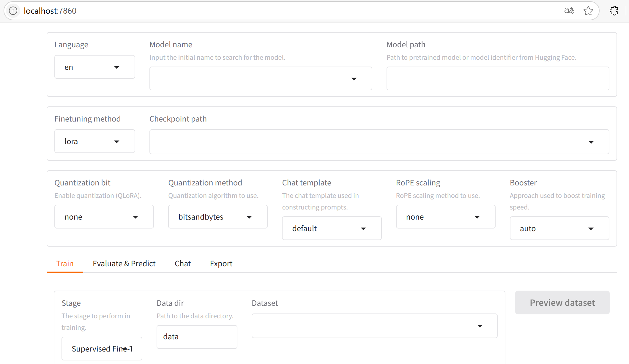Click the site info icon in address bar

pyautogui.click(x=13, y=11)
